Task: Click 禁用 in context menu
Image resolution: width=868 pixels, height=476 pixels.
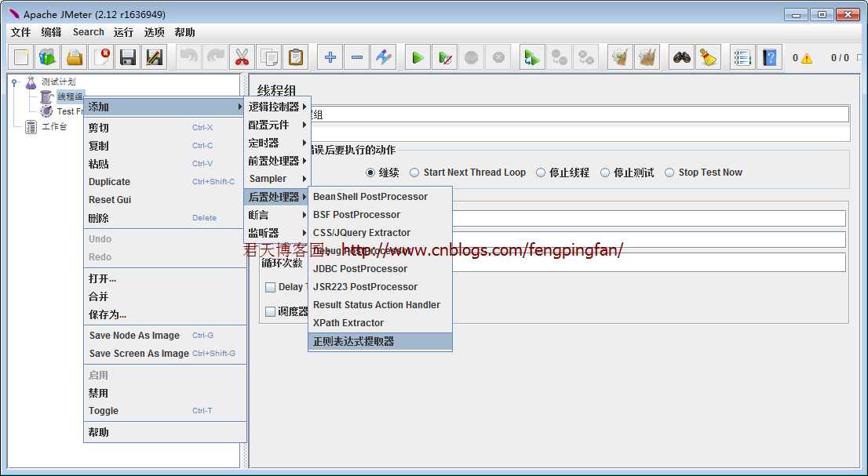Action: click(x=164, y=393)
